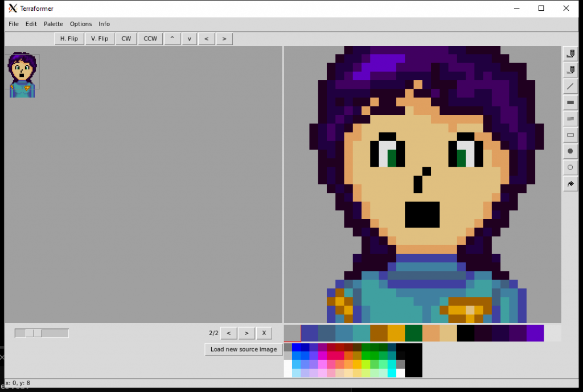Select the outline rectangle tool
Viewport: 583px width, 392px height.
pos(570,135)
